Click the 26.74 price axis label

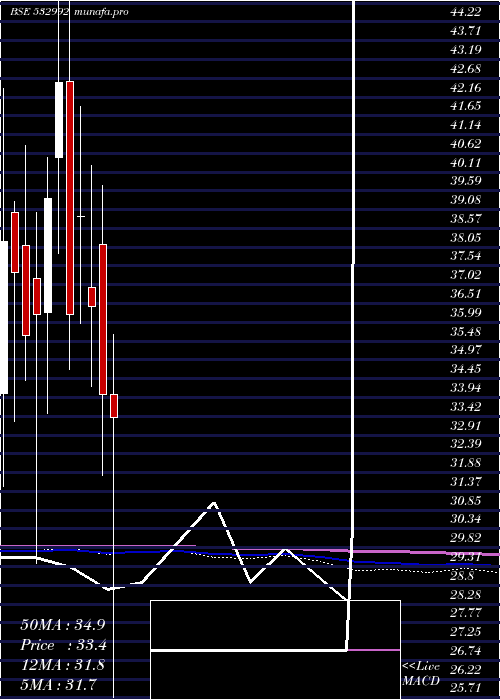tap(466, 651)
